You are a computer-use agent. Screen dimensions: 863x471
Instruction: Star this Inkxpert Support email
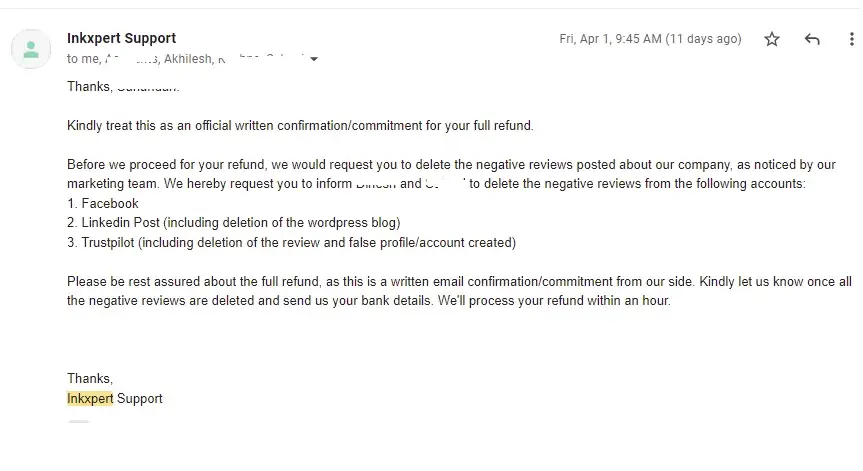point(772,39)
